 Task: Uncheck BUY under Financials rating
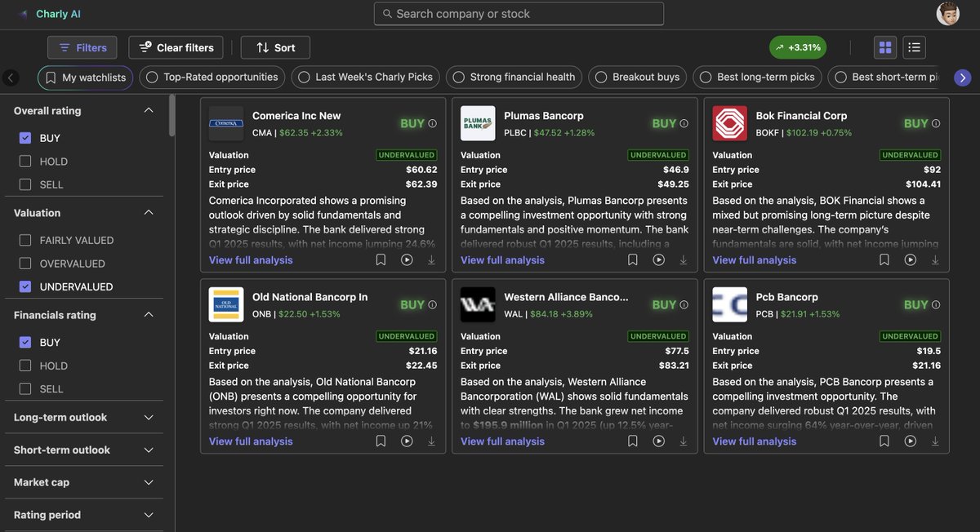click(25, 343)
